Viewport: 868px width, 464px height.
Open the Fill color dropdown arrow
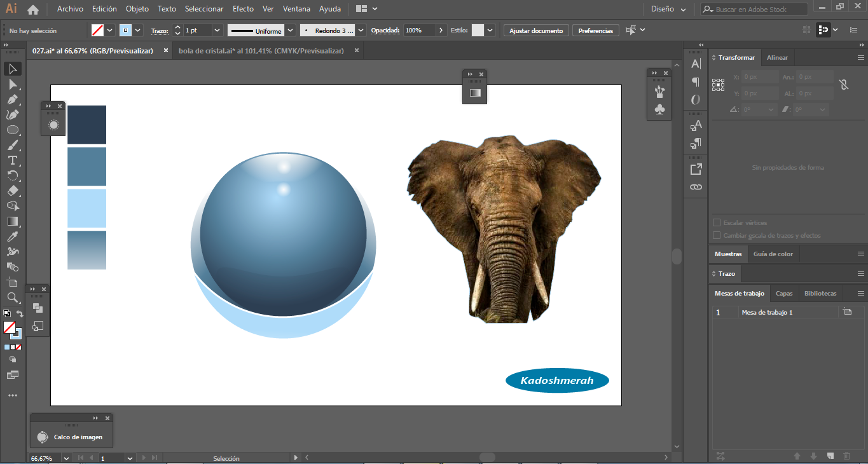(110, 30)
